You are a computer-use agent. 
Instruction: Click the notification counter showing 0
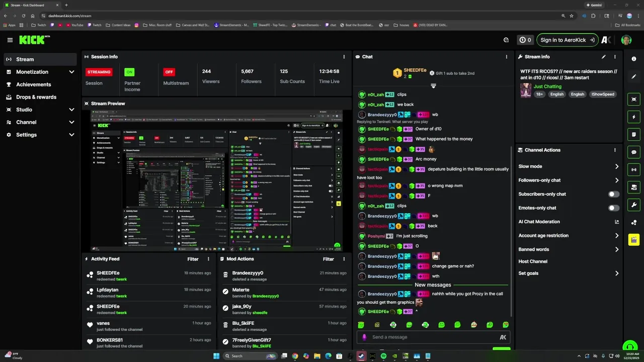525,40
